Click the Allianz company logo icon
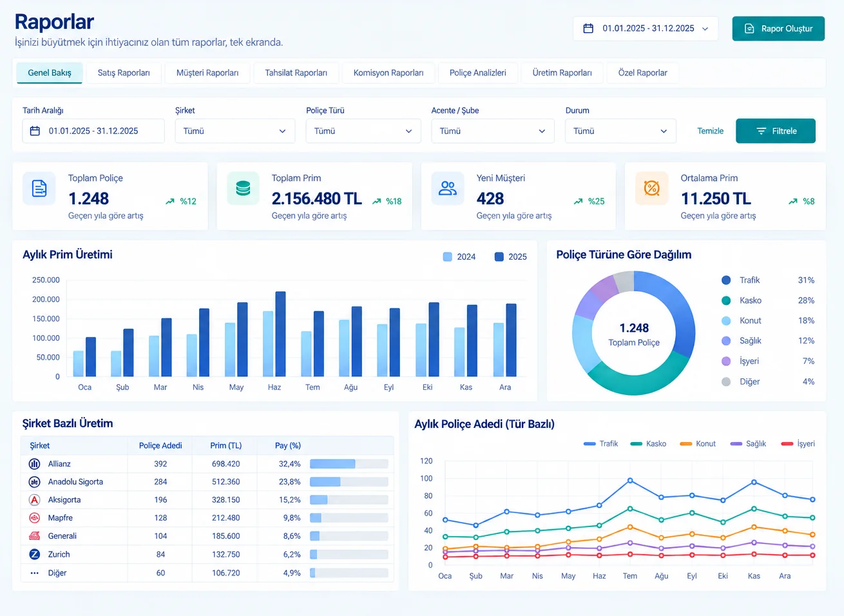This screenshot has width=844, height=616. click(x=35, y=464)
